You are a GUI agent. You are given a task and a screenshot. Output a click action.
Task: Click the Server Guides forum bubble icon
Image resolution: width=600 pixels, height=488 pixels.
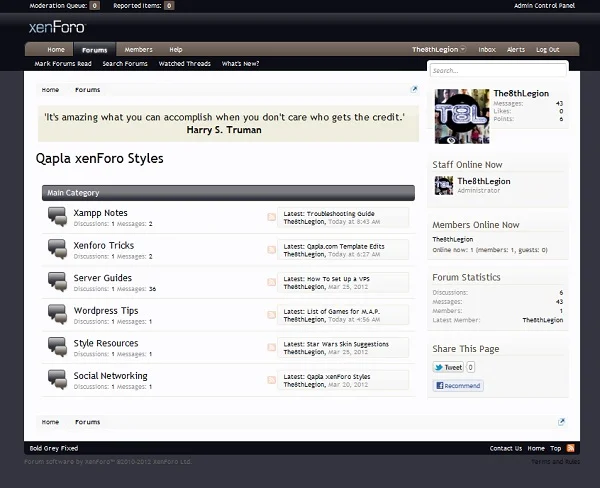tap(57, 282)
